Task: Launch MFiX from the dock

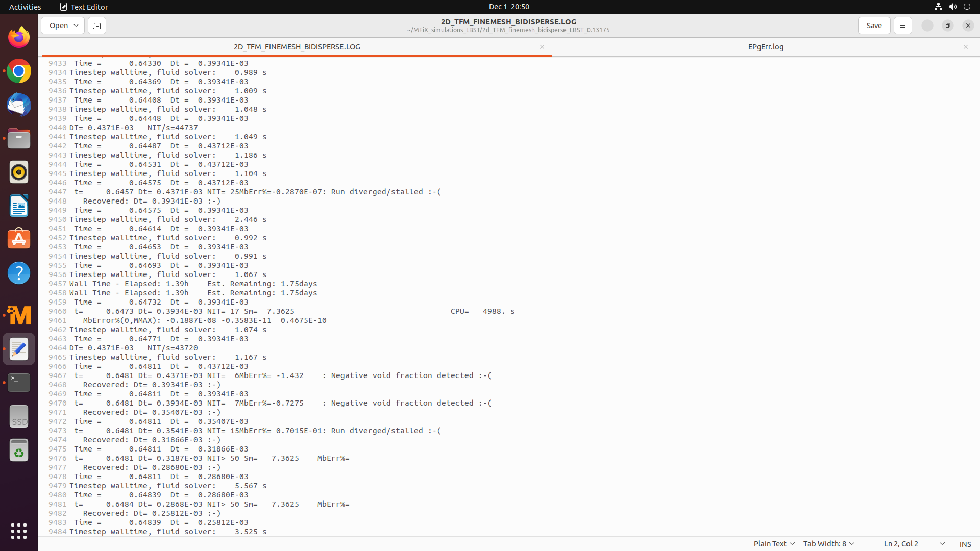Action: point(19,315)
